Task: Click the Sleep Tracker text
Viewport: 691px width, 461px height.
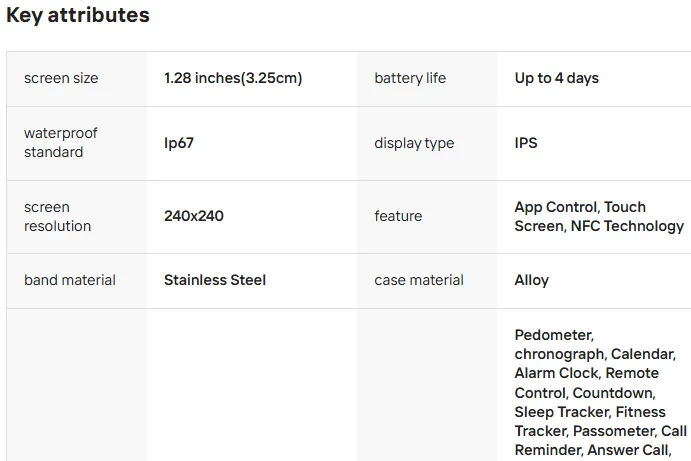Action: click(x=561, y=412)
